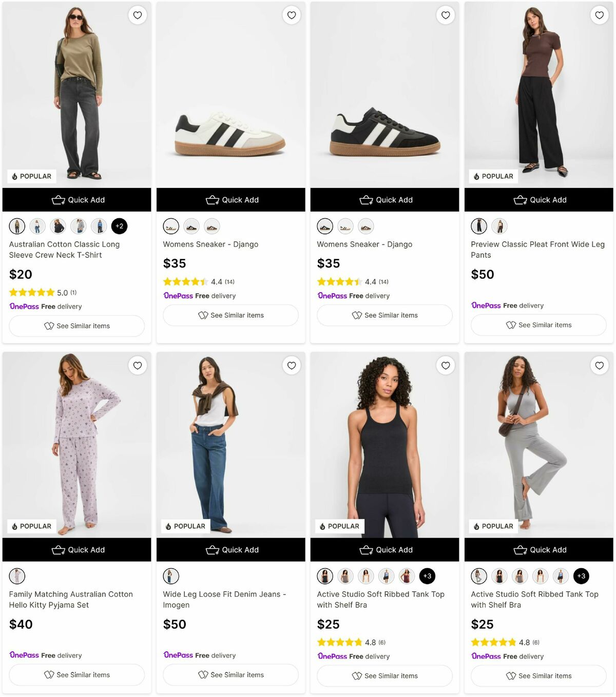Image resolution: width=616 pixels, height=697 pixels.
Task: Open the +3 extra swatches on the black tank top
Action: pyautogui.click(x=428, y=576)
